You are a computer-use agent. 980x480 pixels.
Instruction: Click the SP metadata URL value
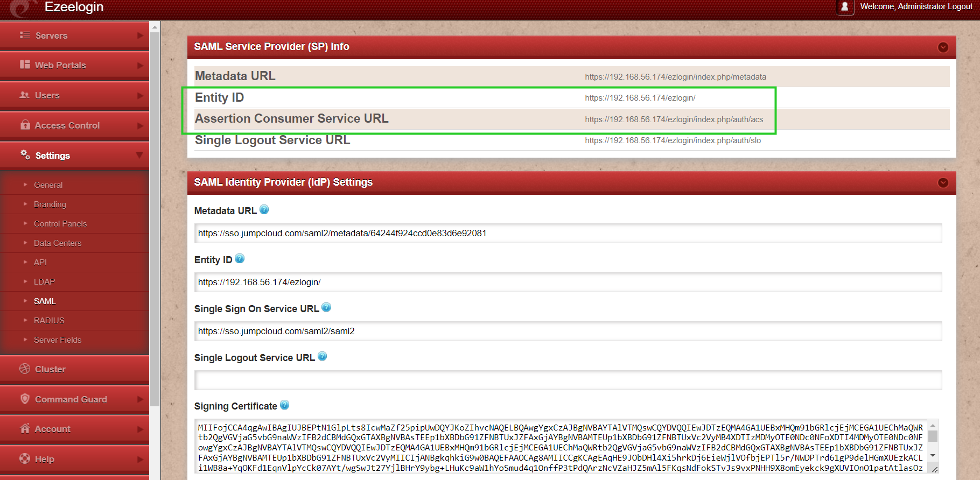675,77
